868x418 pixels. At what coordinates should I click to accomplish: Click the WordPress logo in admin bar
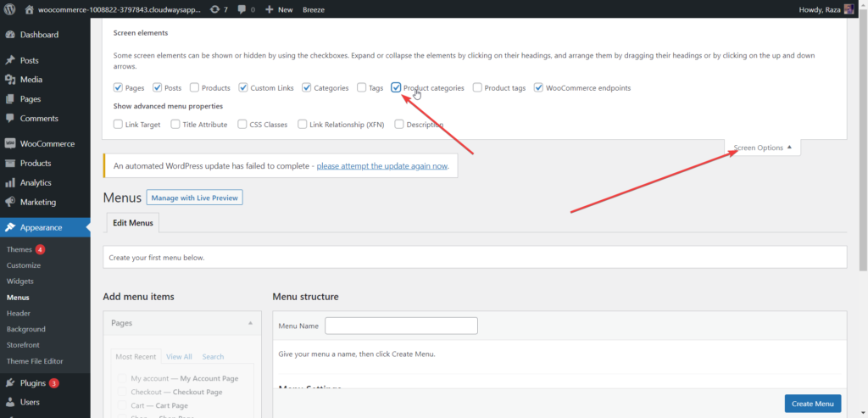click(10, 9)
